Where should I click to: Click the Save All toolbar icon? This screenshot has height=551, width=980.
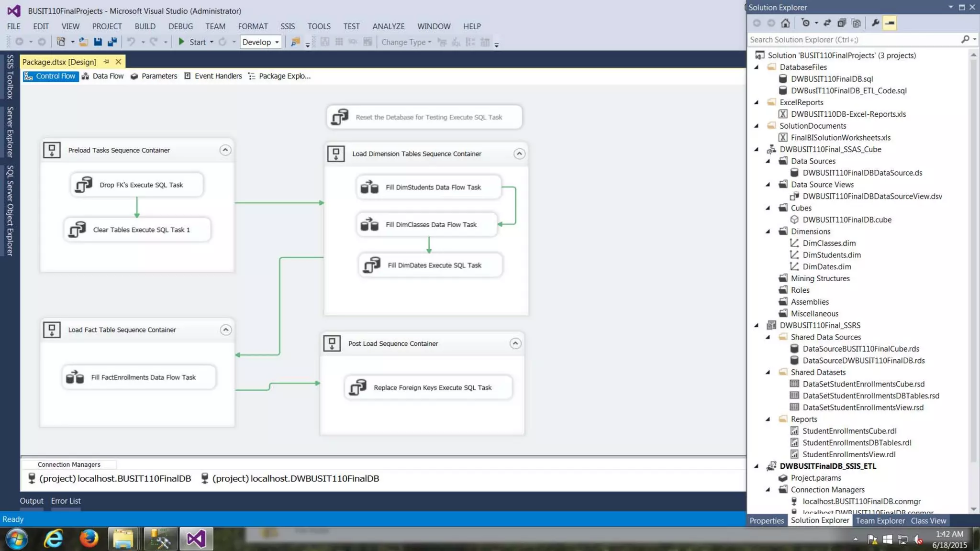[112, 42]
